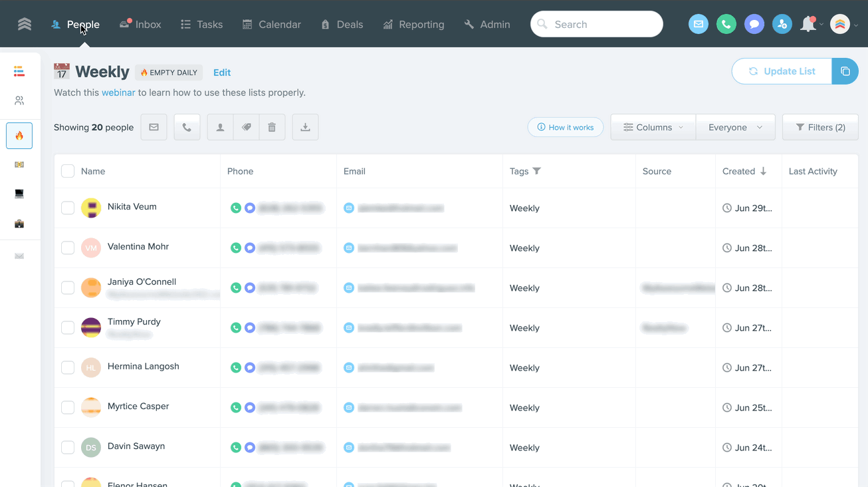The image size is (868, 487).
Task: Click the Edit link next to Weekly
Action: coord(222,73)
